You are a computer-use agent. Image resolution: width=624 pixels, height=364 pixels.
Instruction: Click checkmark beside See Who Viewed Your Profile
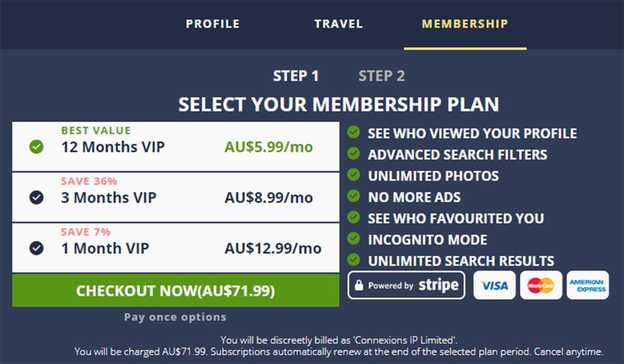pyautogui.click(x=353, y=132)
